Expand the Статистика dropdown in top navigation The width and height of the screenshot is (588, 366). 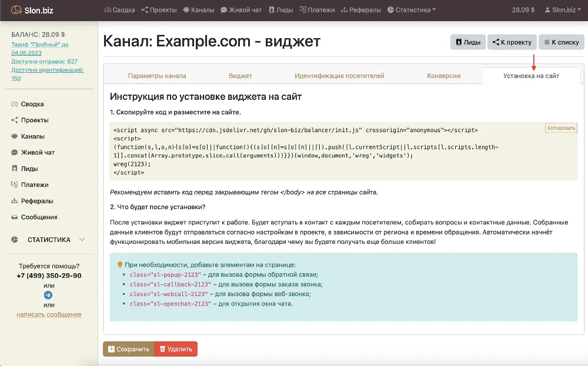point(412,10)
